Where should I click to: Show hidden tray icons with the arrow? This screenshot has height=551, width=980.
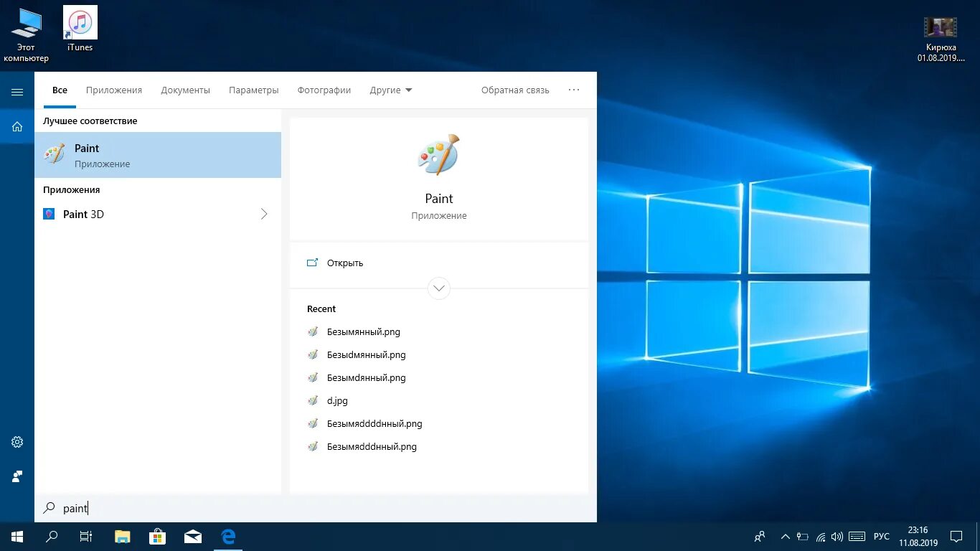click(785, 537)
